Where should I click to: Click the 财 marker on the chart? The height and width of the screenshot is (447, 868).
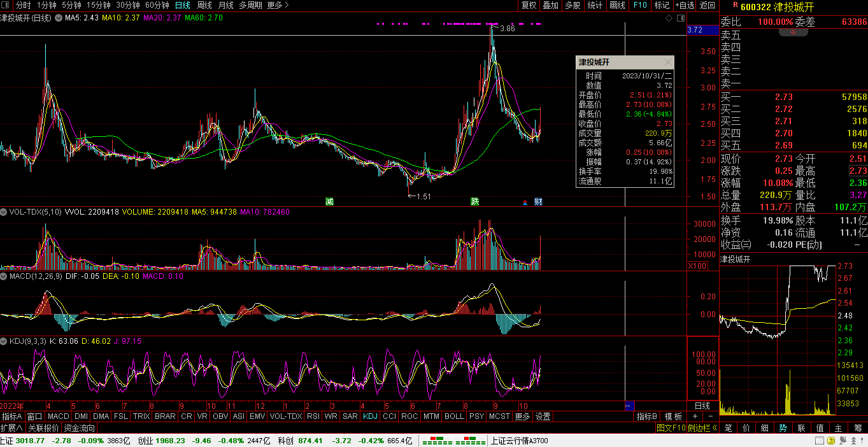coord(538,202)
